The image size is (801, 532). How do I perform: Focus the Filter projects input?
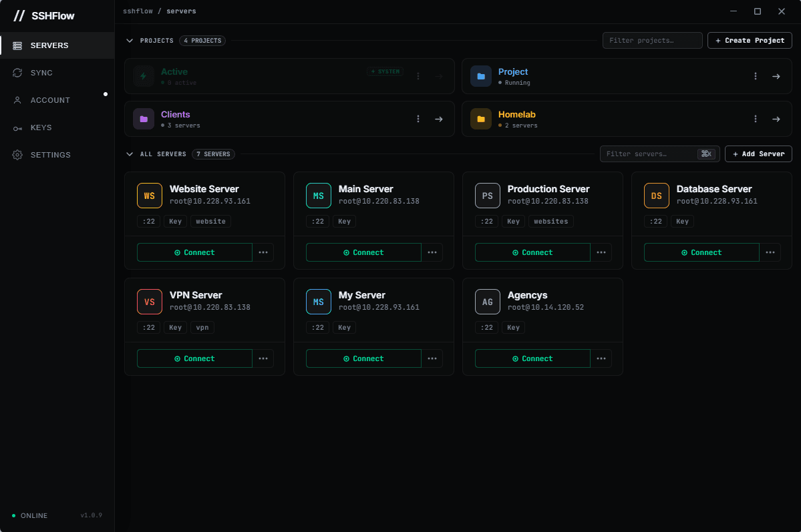coord(652,40)
